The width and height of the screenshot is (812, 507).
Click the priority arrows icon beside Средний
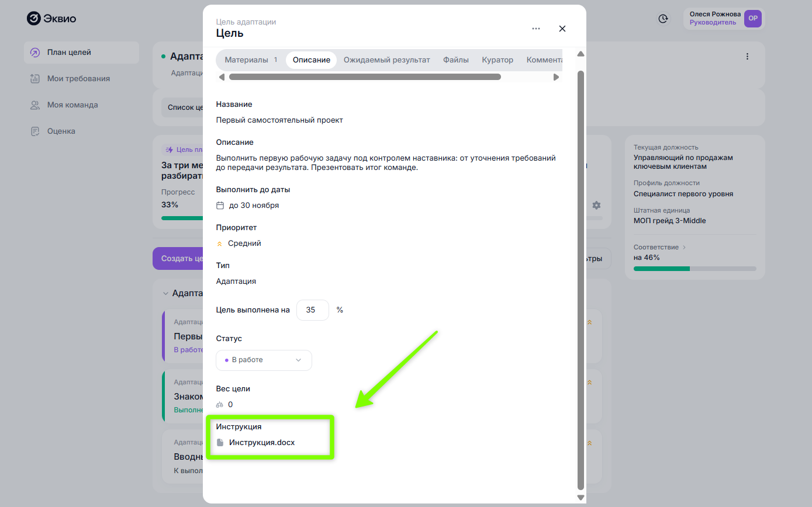point(220,244)
